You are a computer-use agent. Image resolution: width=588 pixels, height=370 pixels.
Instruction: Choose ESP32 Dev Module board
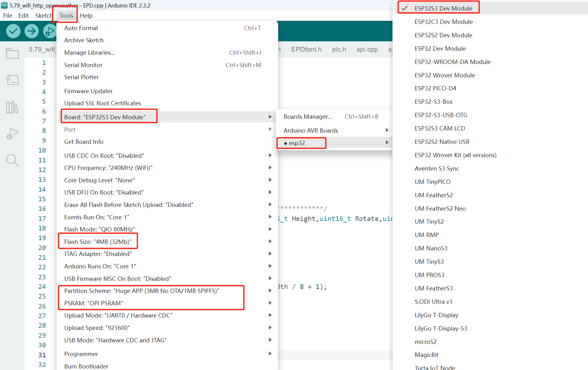pyautogui.click(x=491, y=48)
